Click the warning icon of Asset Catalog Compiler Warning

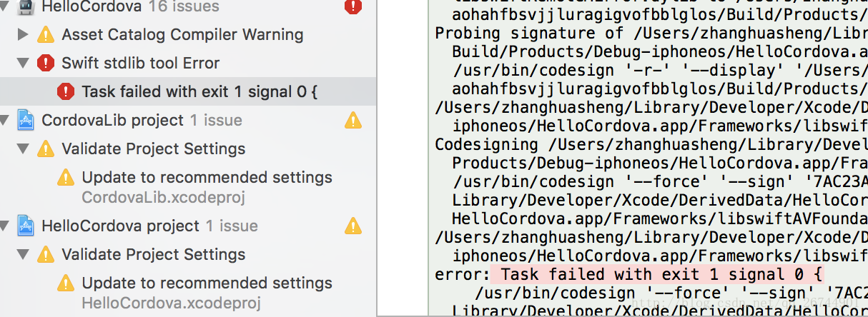pos(46,34)
